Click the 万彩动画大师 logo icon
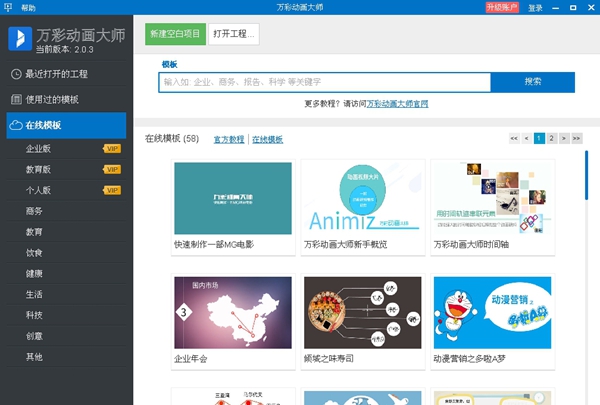Image resolution: width=600 pixels, height=405 pixels. [19, 38]
